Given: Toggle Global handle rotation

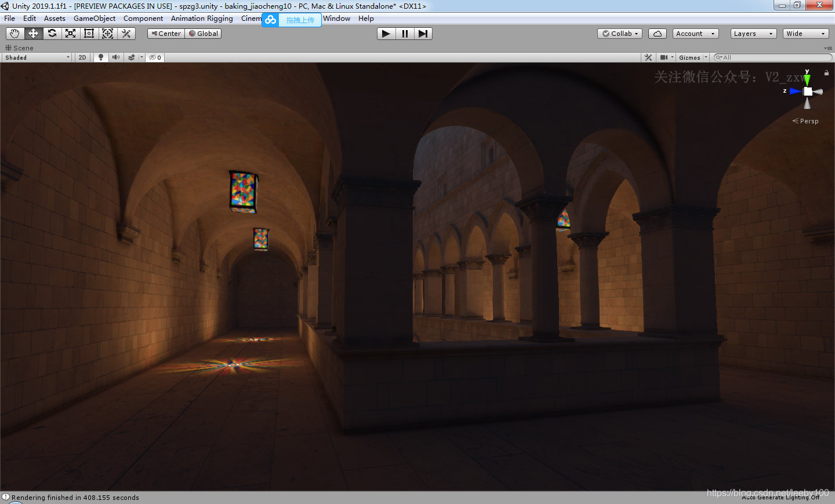Looking at the screenshot, I should [x=204, y=34].
